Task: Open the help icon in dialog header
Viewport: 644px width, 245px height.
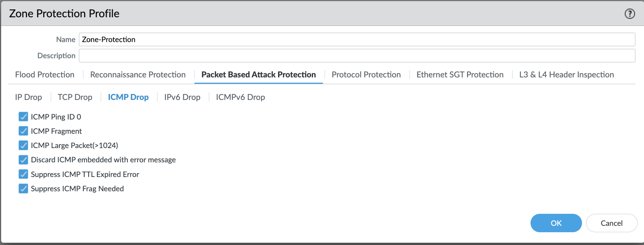Action: (x=630, y=14)
